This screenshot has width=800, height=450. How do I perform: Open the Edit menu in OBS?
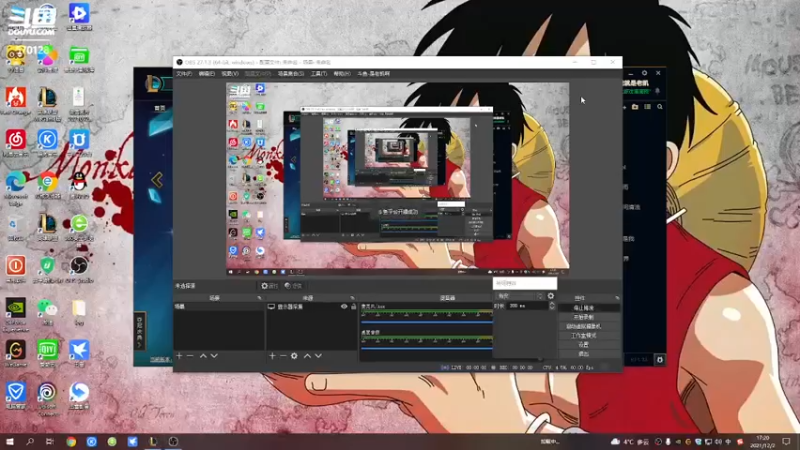point(207,74)
